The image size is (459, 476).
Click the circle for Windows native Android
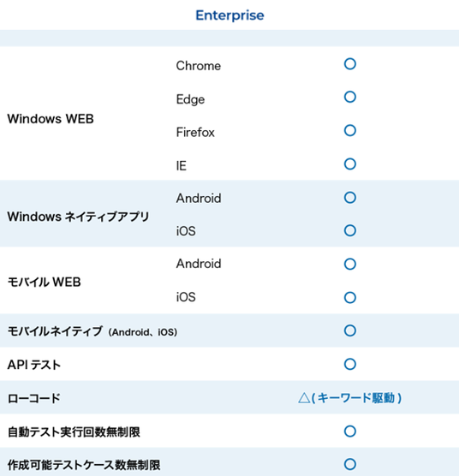coord(350,197)
